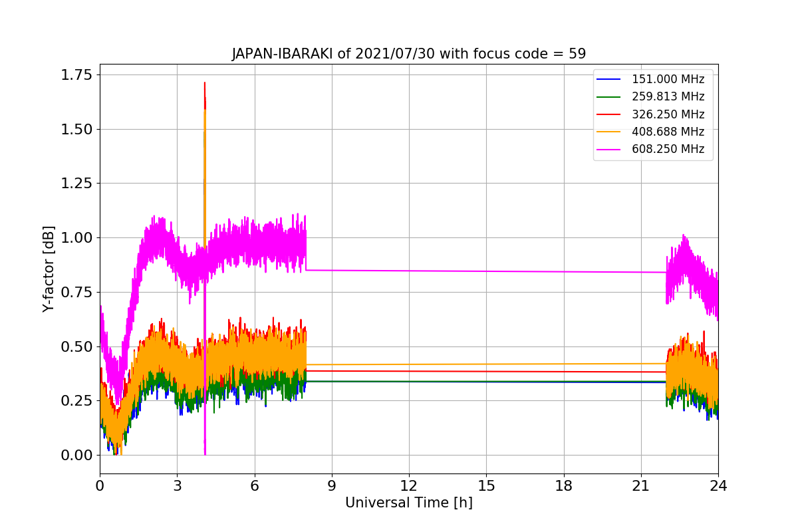Select the 259.813 MHz legend label
798x532 pixels.
click(x=668, y=97)
